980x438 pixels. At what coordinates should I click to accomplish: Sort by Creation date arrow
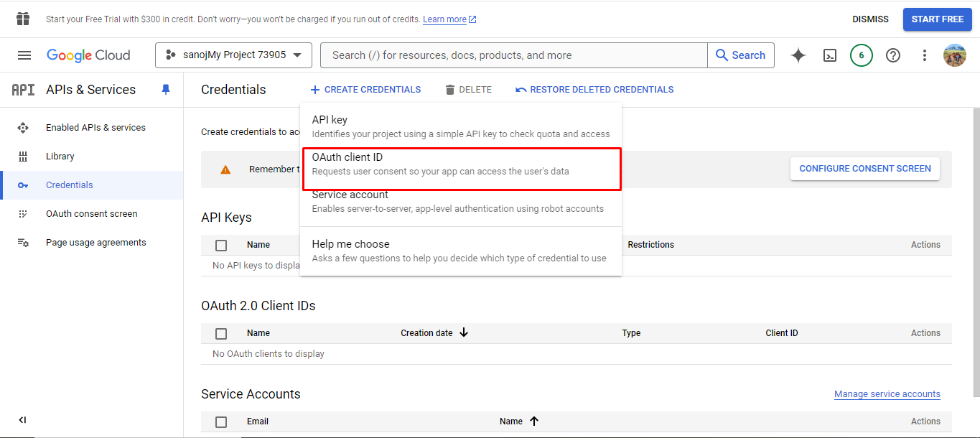(464, 332)
